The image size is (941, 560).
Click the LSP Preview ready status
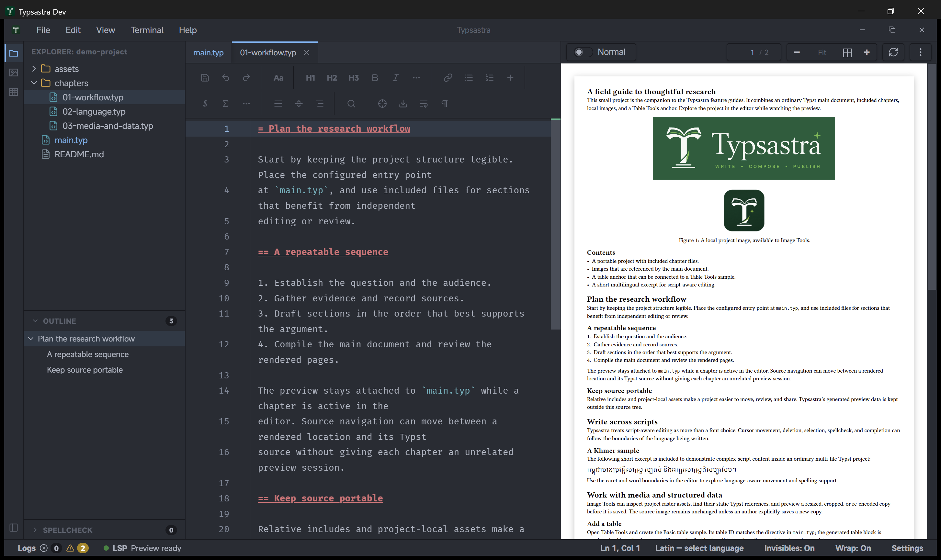tap(143, 548)
